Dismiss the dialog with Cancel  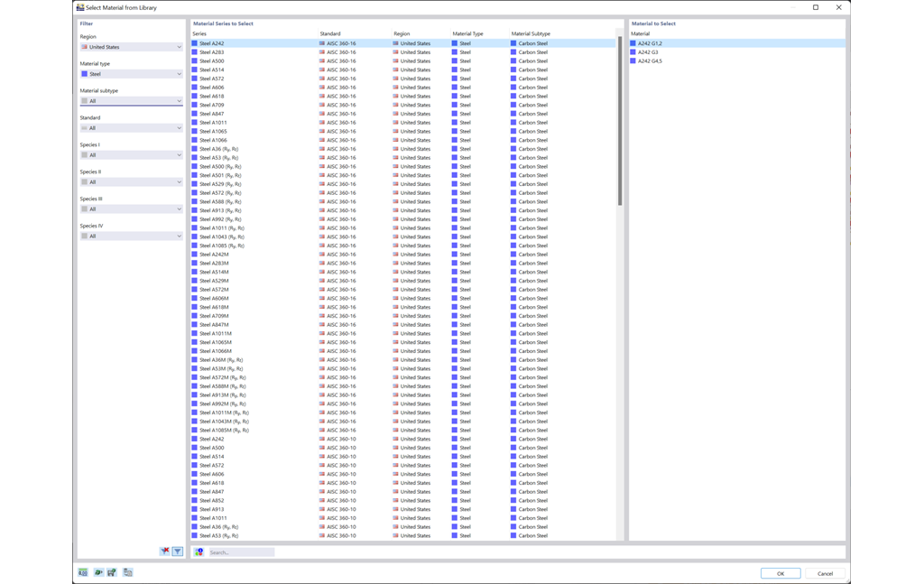[825, 573]
